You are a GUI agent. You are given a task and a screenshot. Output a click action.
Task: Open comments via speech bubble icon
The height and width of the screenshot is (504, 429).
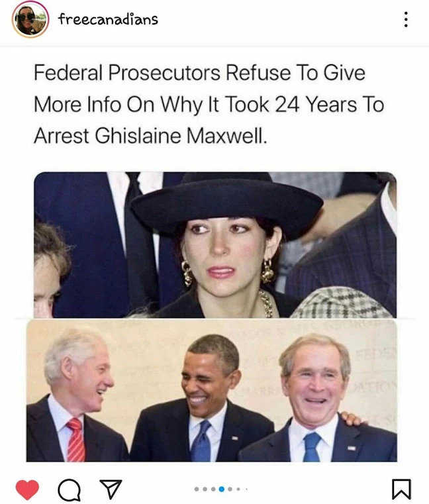[69, 490]
